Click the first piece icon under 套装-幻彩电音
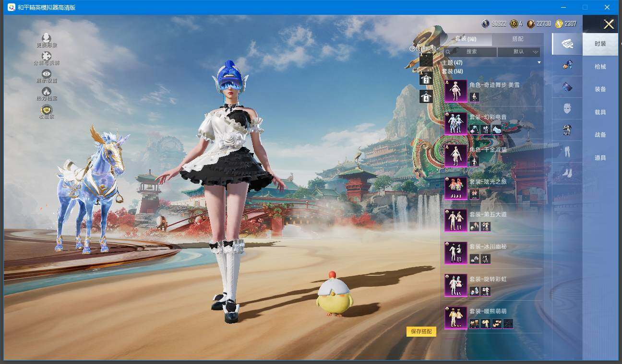Image resolution: width=622 pixels, height=364 pixels. coord(474,129)
